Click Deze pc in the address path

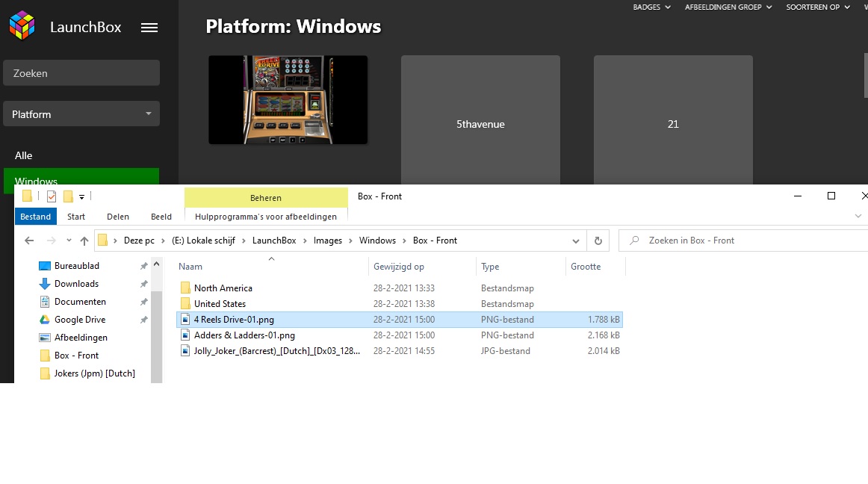pos(139,241)
